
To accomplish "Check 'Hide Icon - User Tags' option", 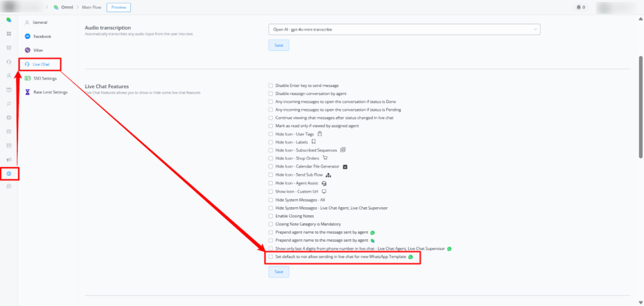I will [x=270, y=134].
